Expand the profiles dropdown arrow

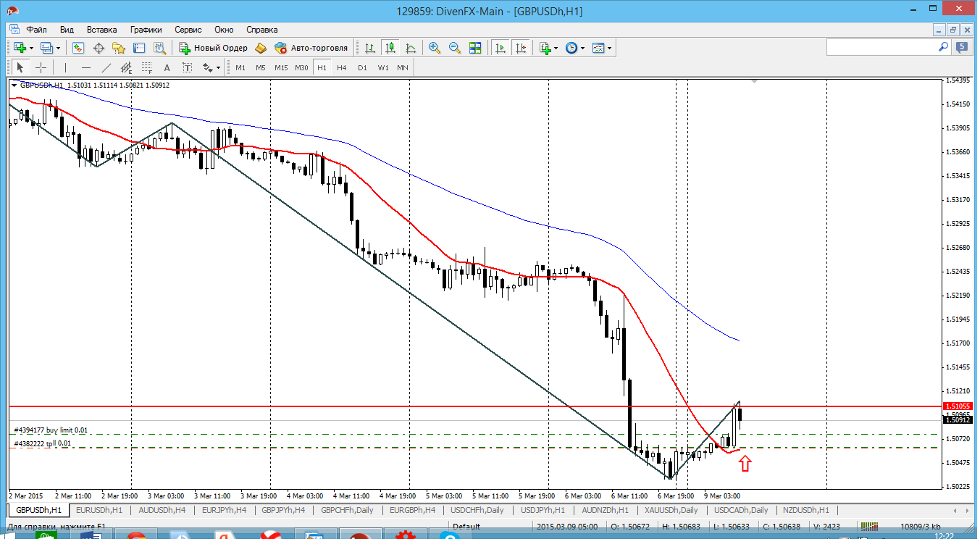tap(59, 48)
